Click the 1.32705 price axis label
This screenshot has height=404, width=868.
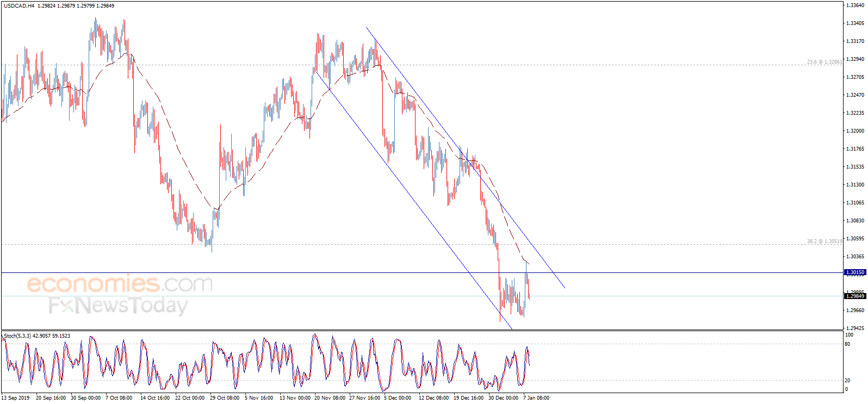click(x=855, y=77)
